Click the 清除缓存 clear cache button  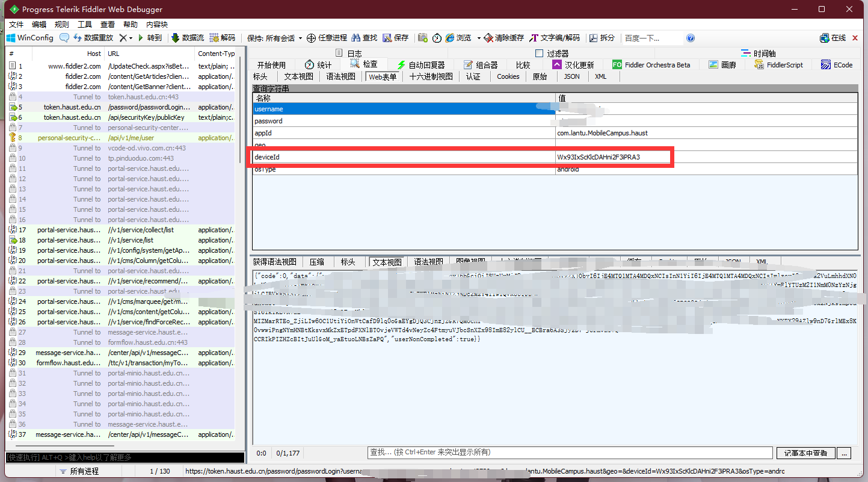[x=503, y=38]
